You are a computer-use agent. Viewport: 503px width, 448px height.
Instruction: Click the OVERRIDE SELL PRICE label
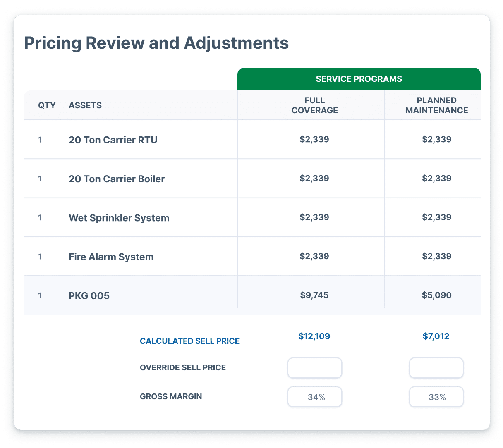(183, 367)
